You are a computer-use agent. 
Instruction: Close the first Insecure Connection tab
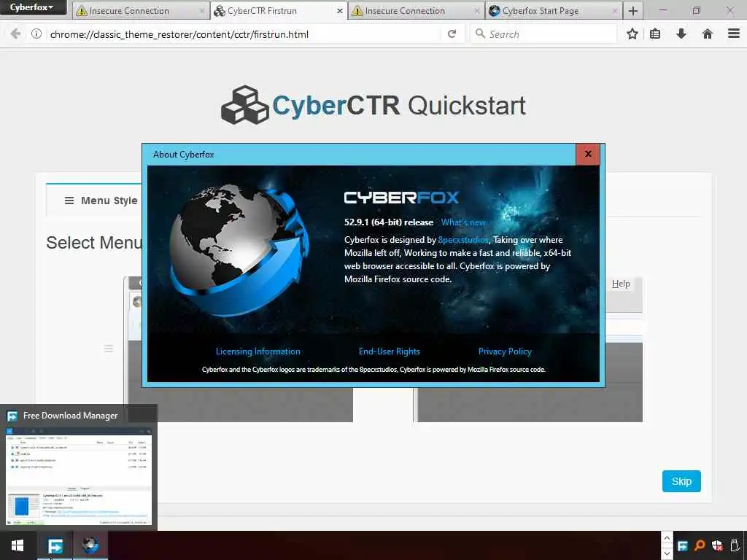coord(202,10)
